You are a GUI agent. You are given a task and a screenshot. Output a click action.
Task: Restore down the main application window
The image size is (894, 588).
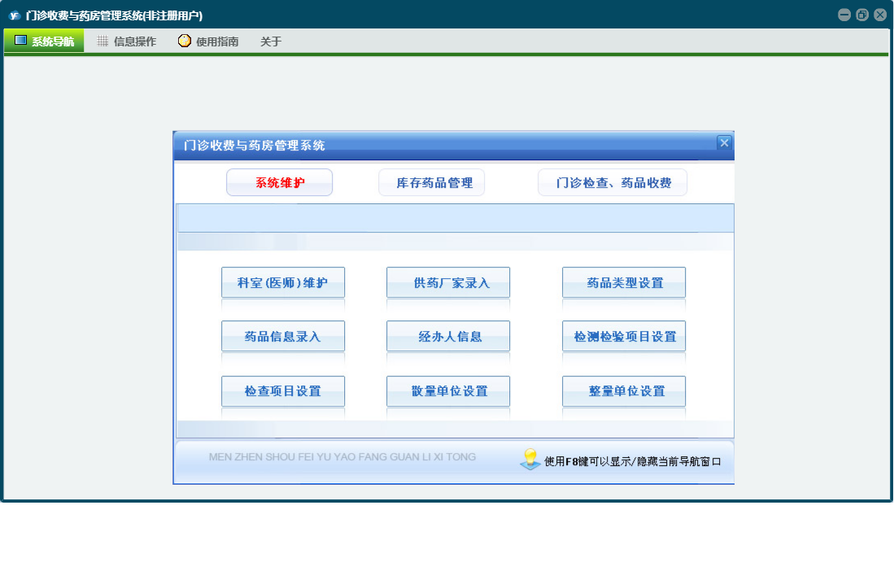(862, 15)
